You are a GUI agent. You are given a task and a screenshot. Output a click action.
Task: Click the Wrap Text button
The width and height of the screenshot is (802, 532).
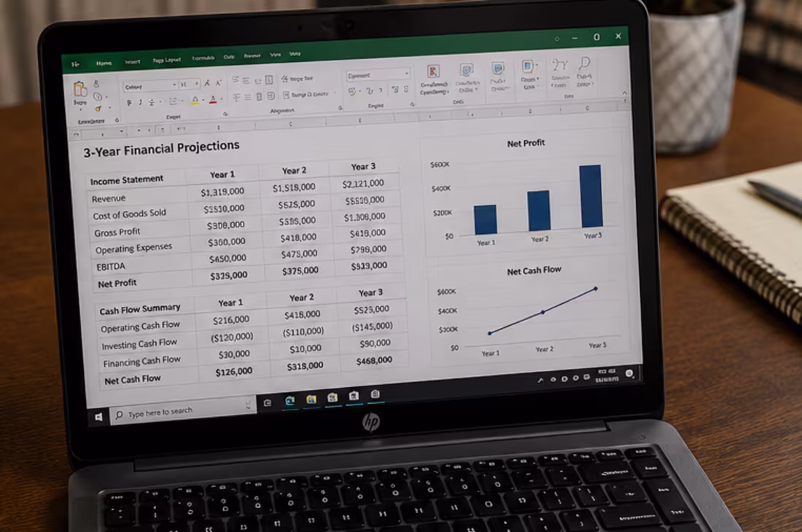(x=297, y=79)
